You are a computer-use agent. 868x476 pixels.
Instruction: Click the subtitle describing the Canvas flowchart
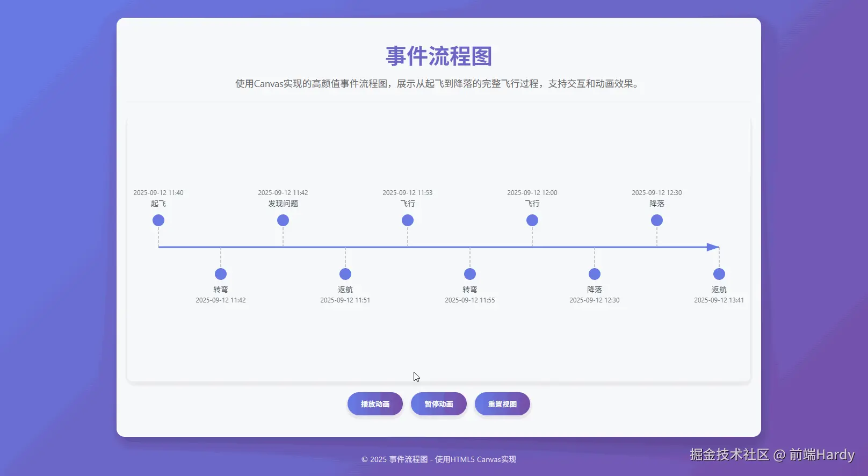pyautogui.click(x=439, y=84)
